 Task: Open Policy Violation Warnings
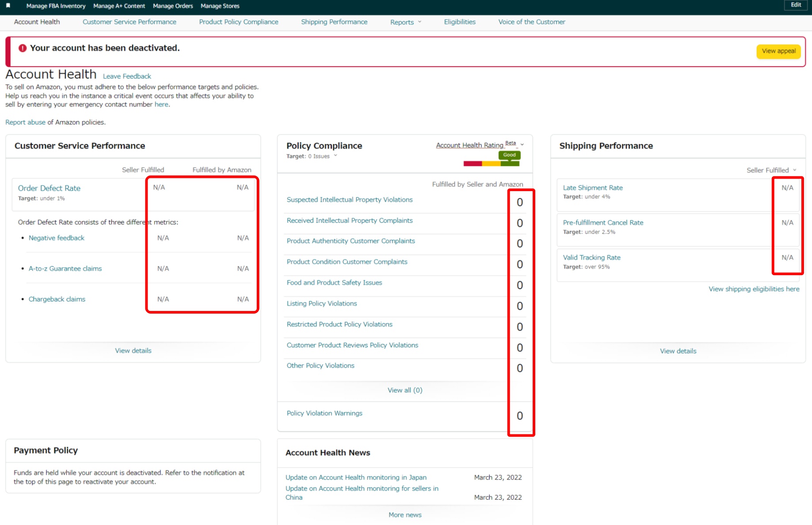coord(324,413)
